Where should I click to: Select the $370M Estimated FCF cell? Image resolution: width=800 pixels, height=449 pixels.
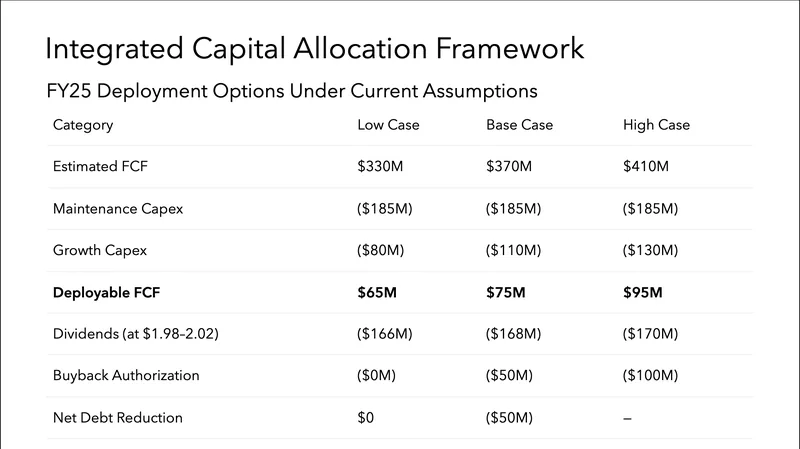pos(509,167)
